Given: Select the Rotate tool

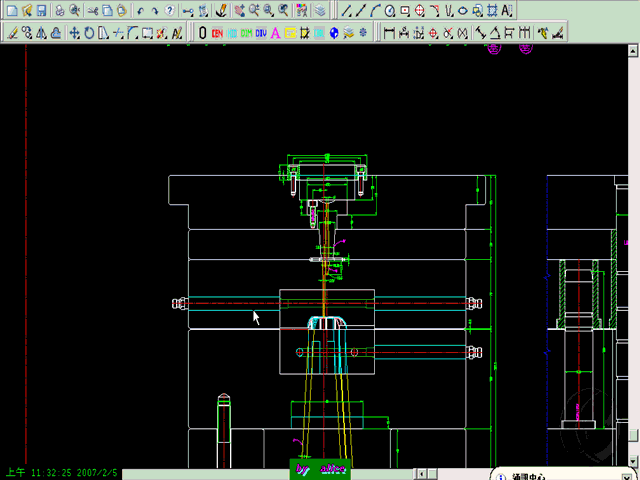Looking at the screenshot, I should pos(89,33).
